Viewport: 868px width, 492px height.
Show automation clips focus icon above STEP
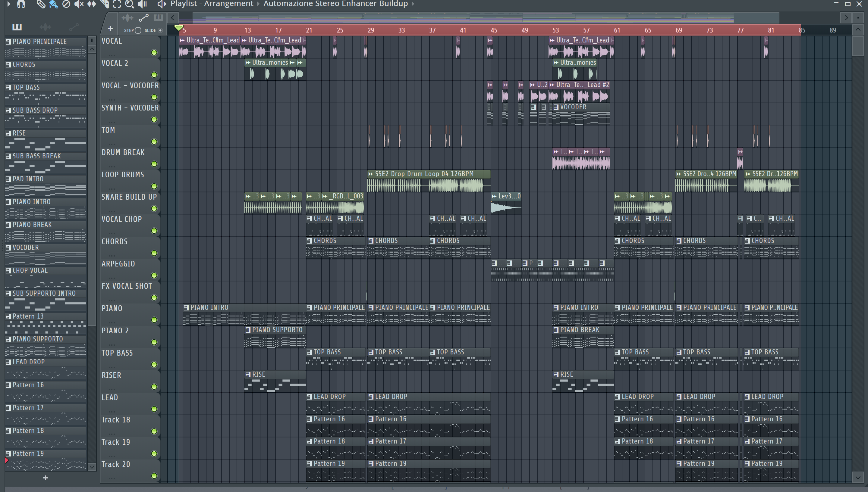click(x=144, y=17)
